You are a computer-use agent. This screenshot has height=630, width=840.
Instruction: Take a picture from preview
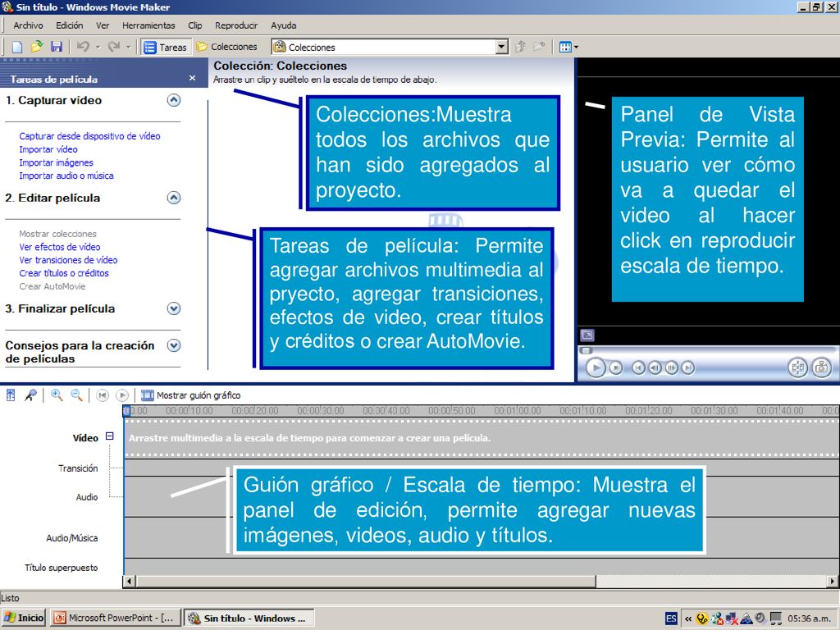pos(822,368)
